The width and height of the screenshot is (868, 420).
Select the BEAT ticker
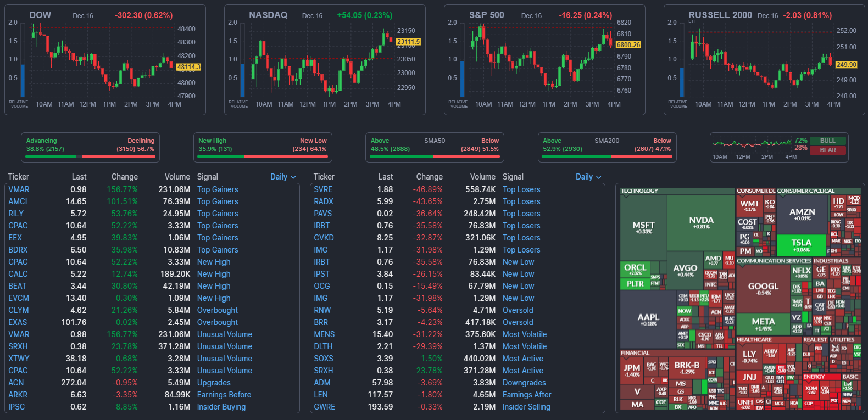click(17, 286)
